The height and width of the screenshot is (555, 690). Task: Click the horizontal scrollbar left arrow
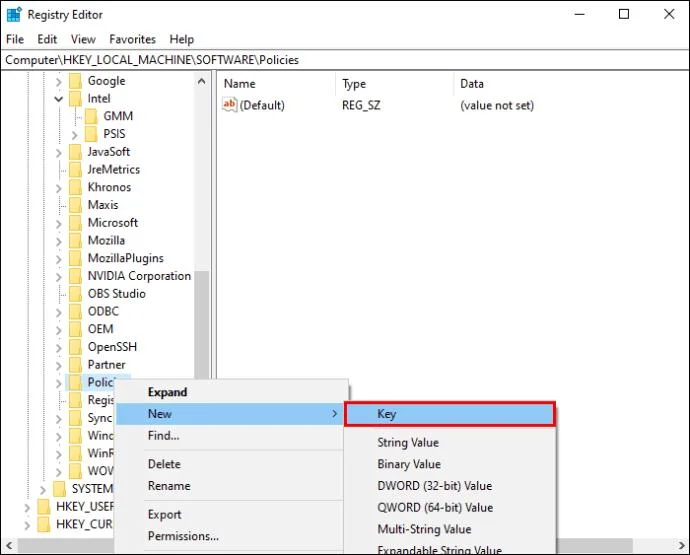[x=9, y=546]
